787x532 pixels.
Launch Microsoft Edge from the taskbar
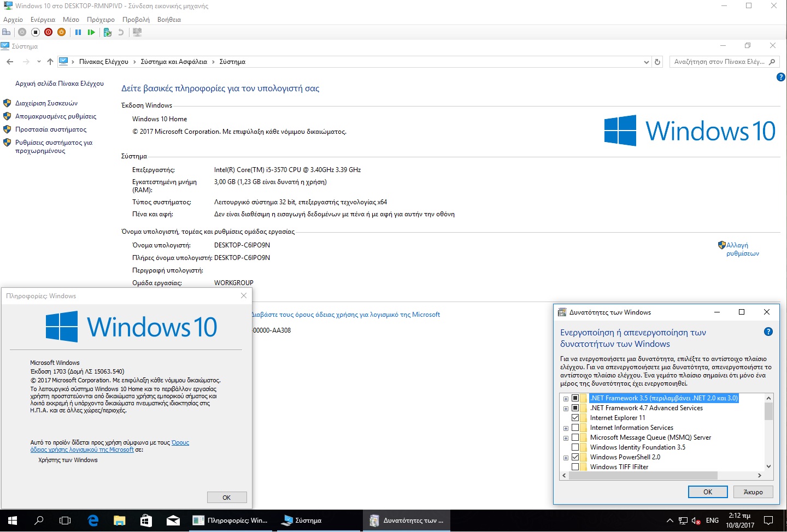(93, 521)
